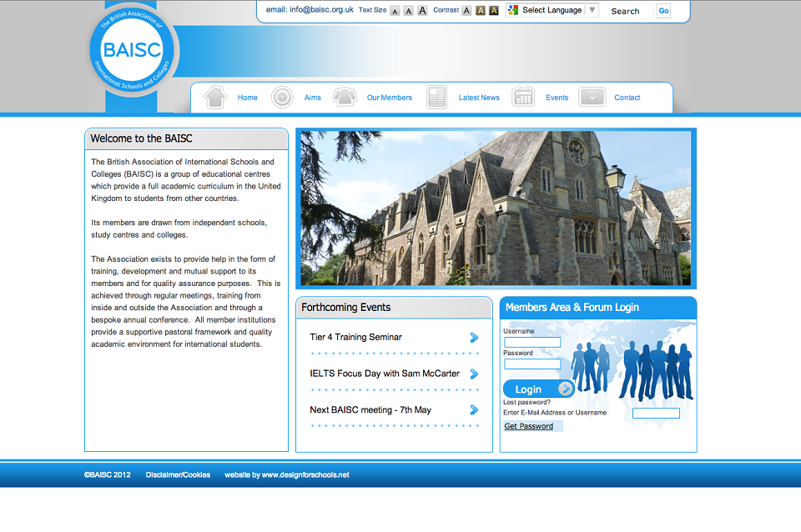Image resolution: width=801 pixels, height=532 pixels.
Task: Focus the Username input field
Action: tap(532, 342)
